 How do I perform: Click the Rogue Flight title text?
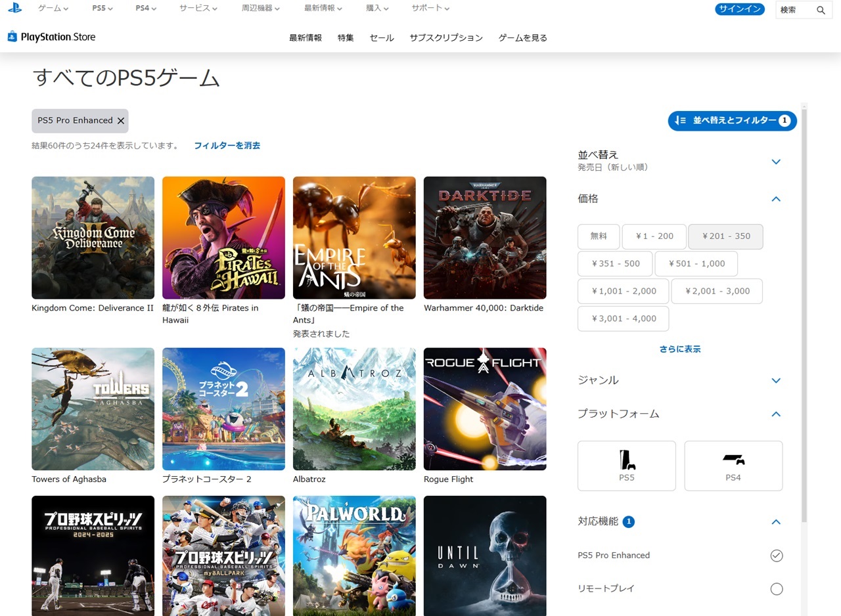[x=449, y=479]
